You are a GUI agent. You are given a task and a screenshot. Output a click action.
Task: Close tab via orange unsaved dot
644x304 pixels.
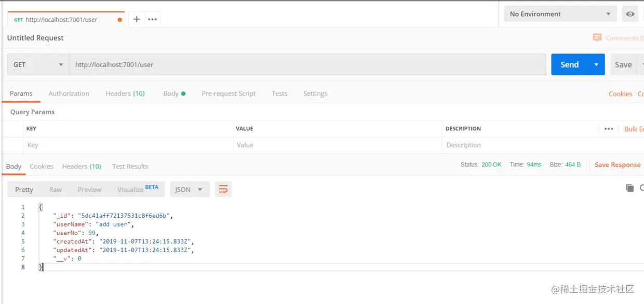120,20
